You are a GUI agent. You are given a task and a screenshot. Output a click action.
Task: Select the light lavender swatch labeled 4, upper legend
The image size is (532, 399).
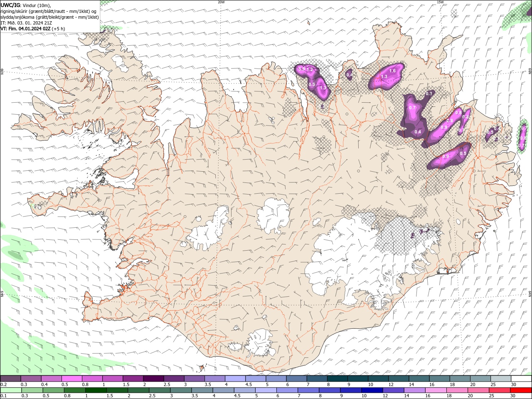point(235,378)
